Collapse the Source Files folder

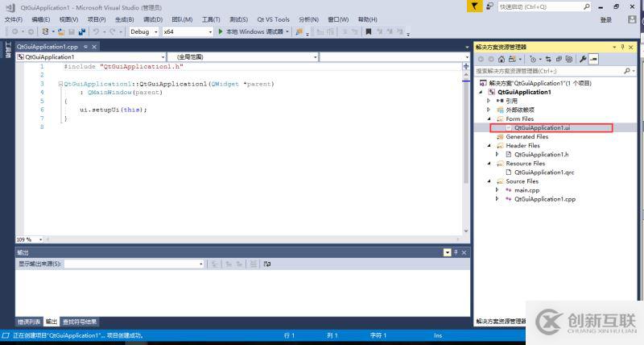click(x=489, y=181)
